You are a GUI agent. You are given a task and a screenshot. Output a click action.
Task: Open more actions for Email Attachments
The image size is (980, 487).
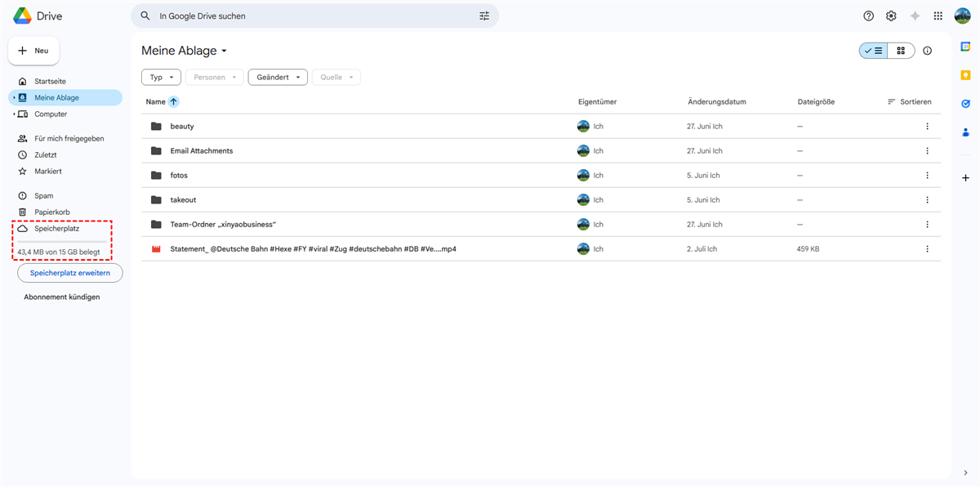coord(927,151)
